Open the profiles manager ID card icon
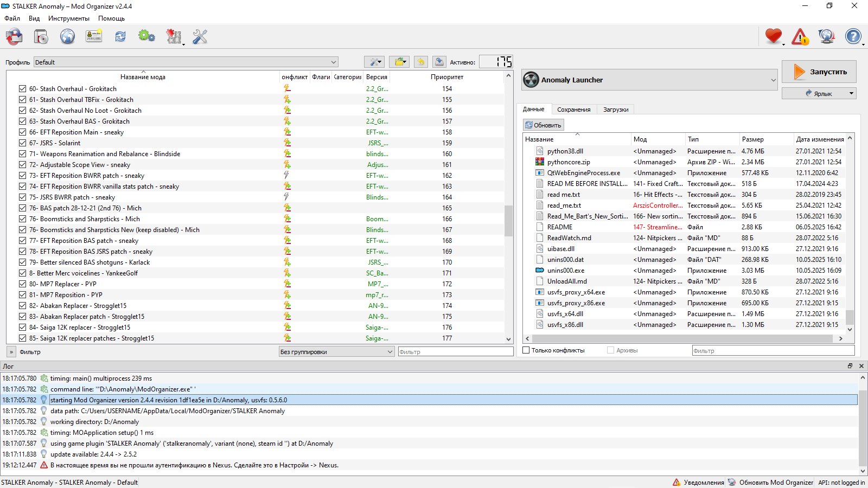 pyautogui.click(x=94, y=37)
